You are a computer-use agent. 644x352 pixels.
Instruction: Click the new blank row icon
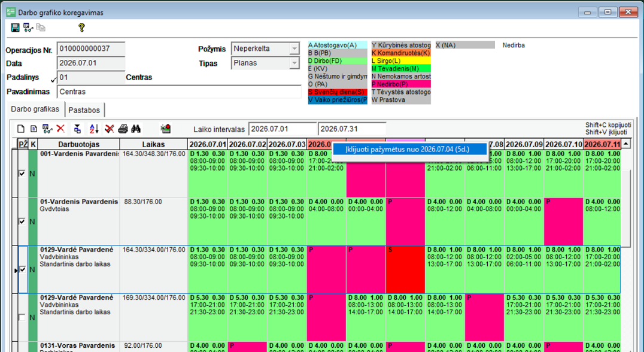(20, 129)
